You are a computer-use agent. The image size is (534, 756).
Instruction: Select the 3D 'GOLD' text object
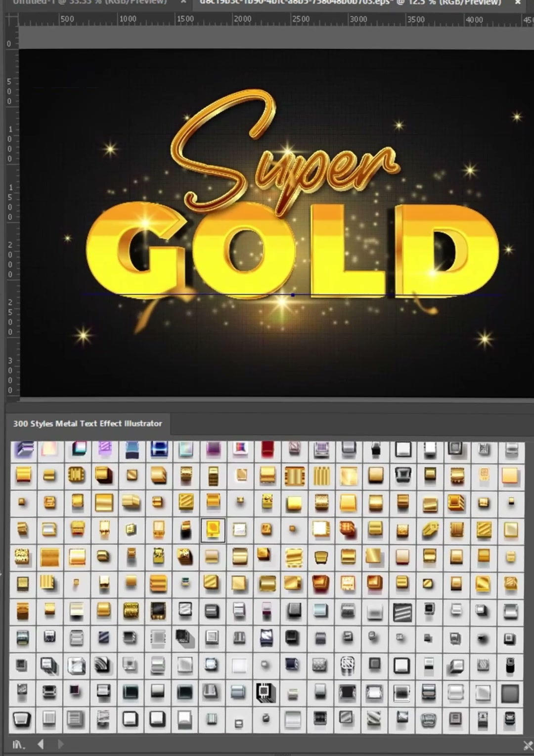click(292, 251)
